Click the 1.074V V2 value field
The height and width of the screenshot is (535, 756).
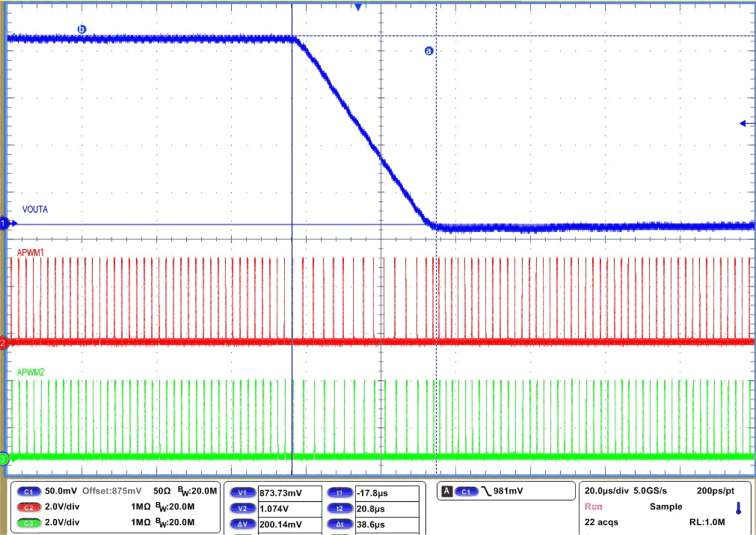pyautogui.click(x=290, y=508)
